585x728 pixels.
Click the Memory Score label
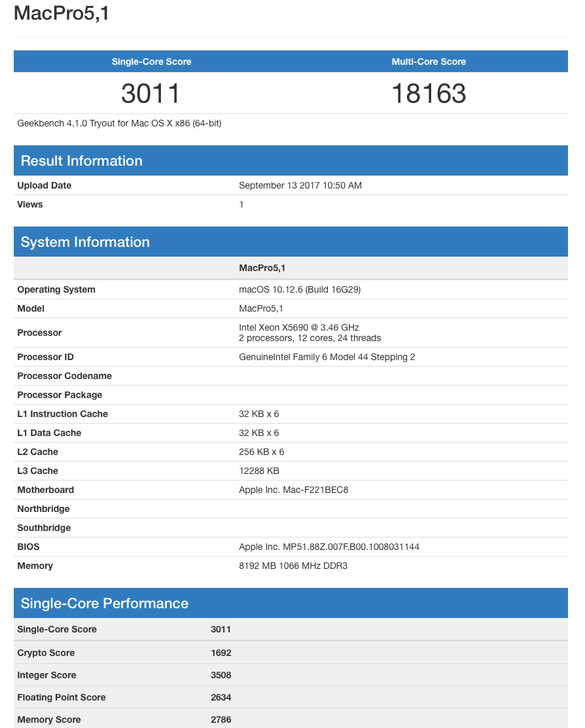tap(49, 719)
